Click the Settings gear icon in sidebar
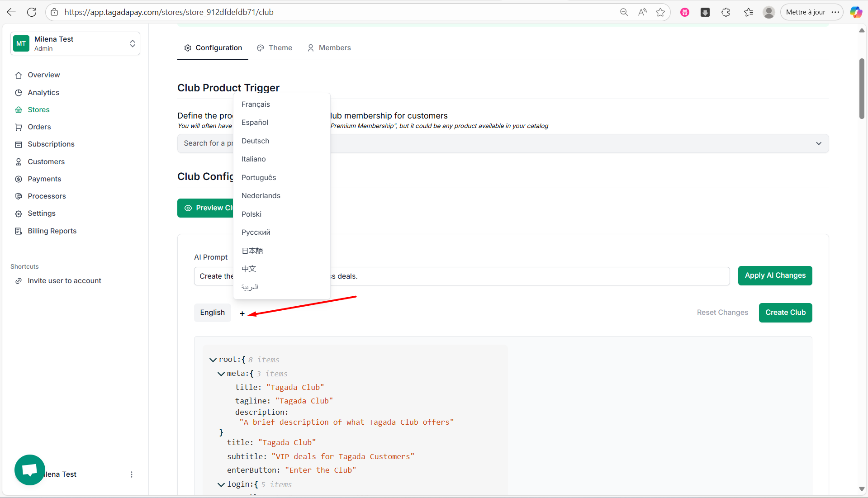 click(x=19, y=213)
